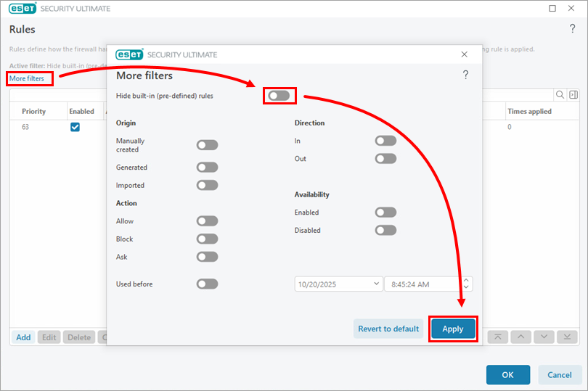Click the search magnifier in the rules table
The width and height of the screenshot is (588, 391).
560,95
